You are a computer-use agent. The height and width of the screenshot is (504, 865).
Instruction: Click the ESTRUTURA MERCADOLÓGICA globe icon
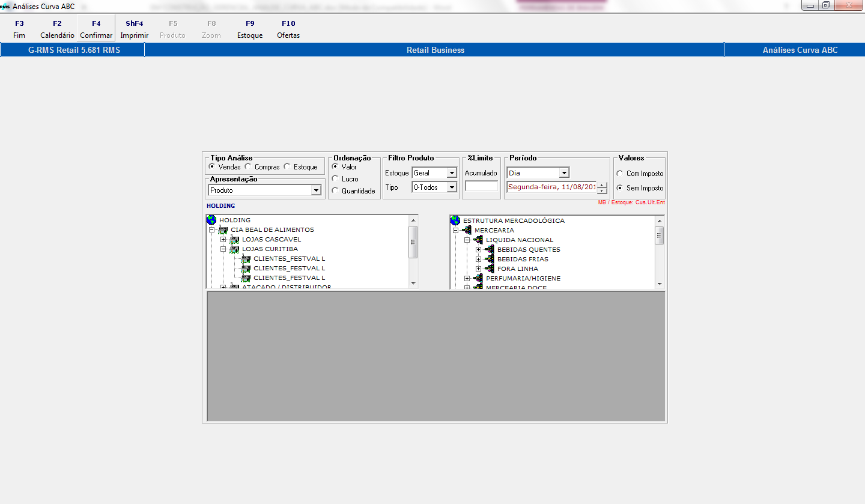click(x=455, y=220)
